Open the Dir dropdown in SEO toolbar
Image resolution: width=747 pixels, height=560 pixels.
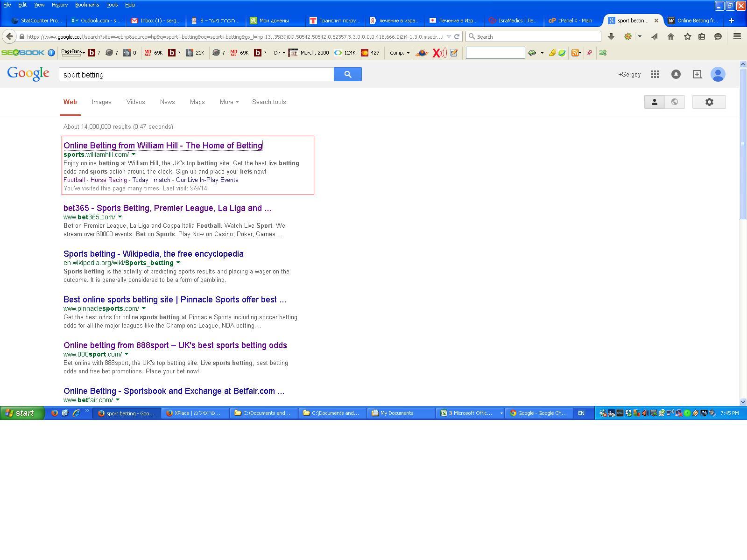[279, 53]
